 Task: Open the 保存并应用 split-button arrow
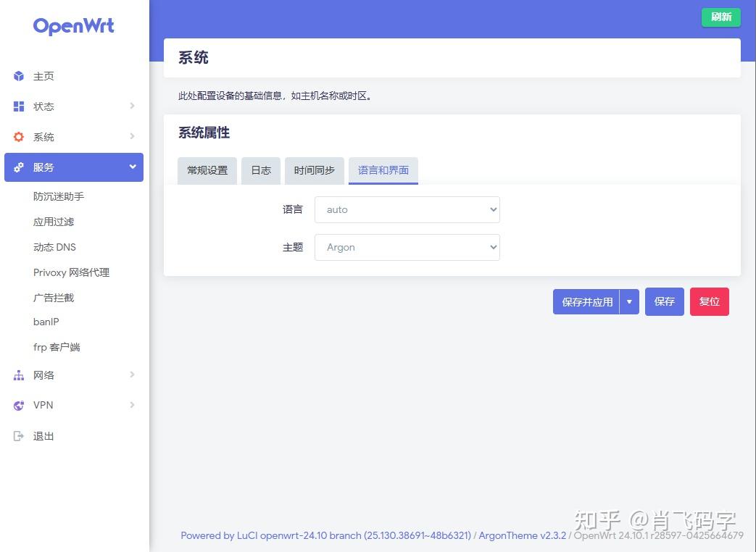coord(629,301)
